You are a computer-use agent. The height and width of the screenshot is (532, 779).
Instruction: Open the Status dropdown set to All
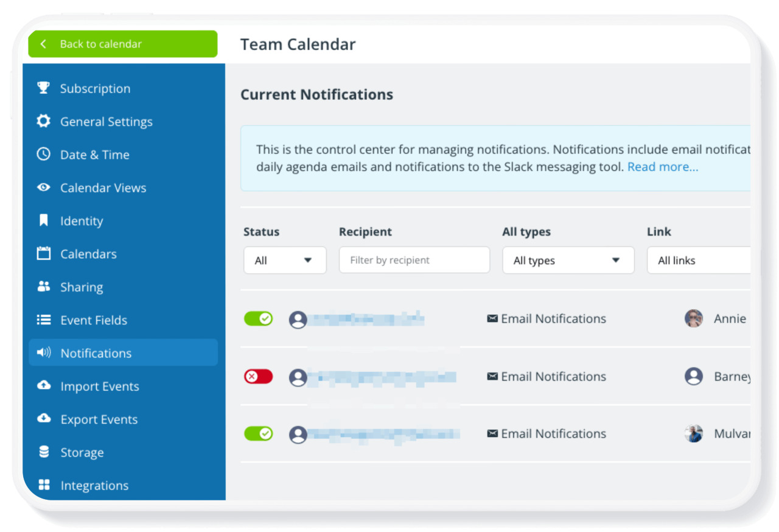click(285, 261)
